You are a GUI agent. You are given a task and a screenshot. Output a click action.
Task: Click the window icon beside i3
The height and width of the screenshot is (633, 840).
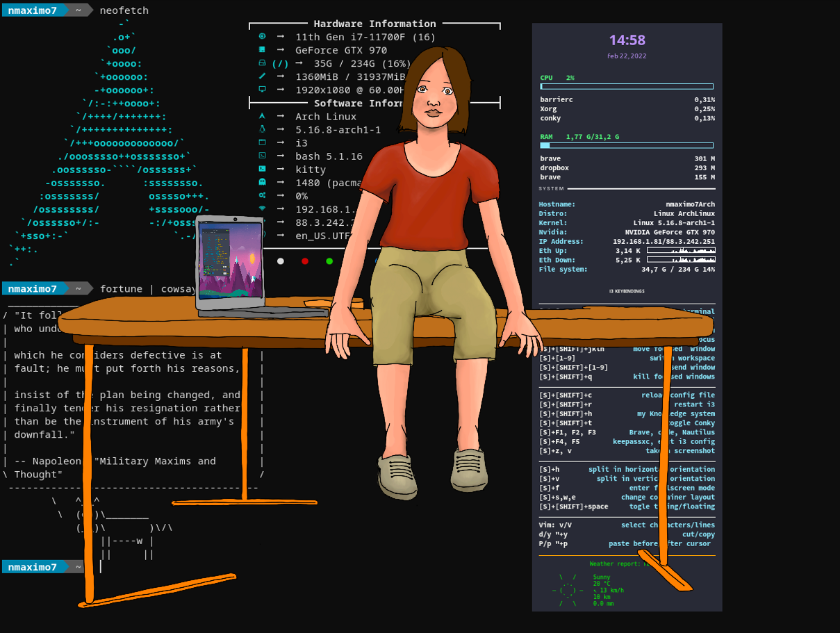click(262, 142)
